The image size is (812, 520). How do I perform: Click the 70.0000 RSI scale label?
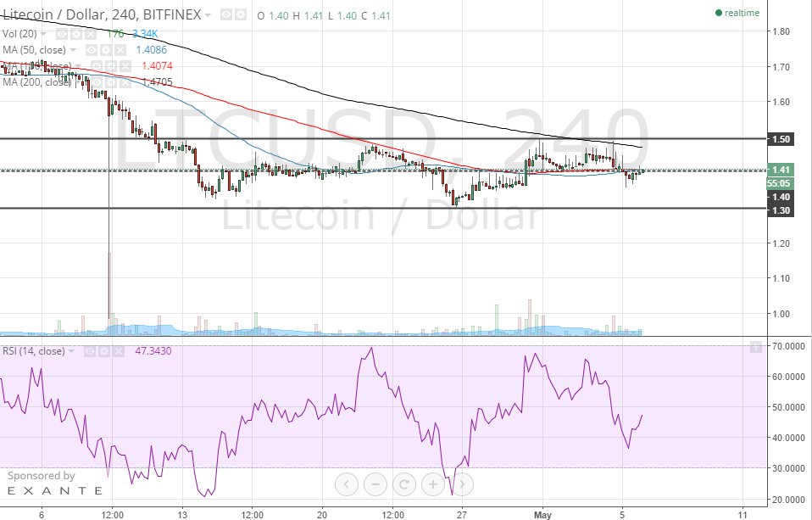click(788, 346)
